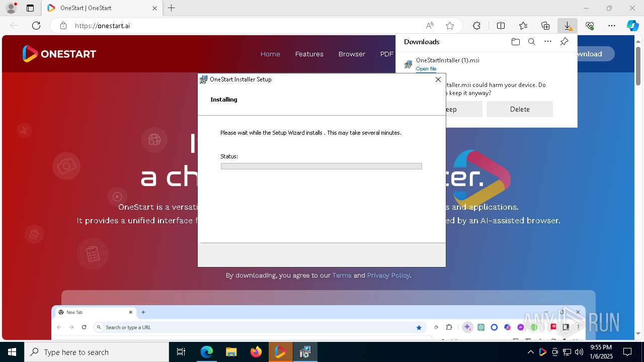Open a new browser tab
Image resolution: width=644 pixels, height=362 pixels.
coord(172,8)
